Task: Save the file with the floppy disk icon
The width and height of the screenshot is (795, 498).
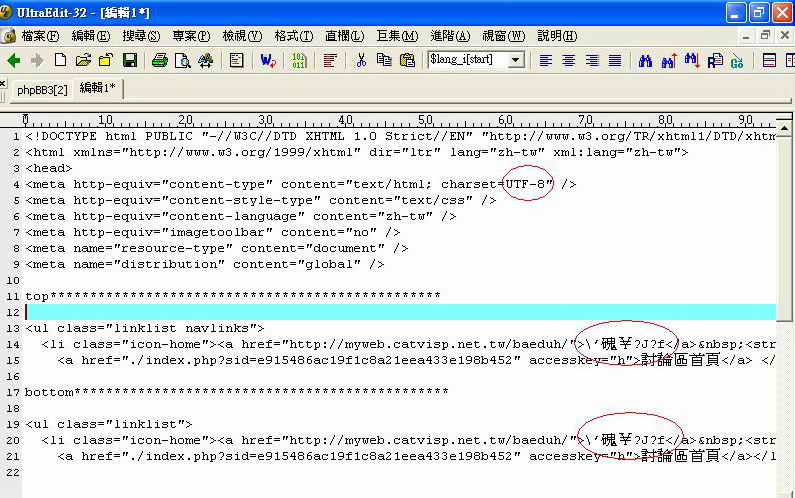Action: tap(130, 61)
